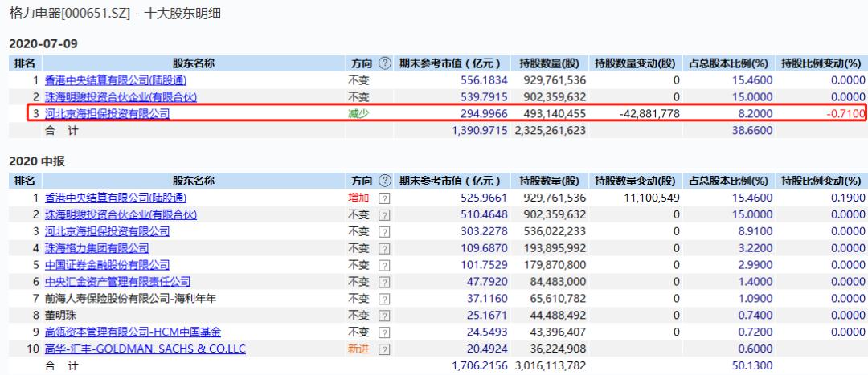Screen dimensions: 868x375
Task: Click the 减少 direction cell for 河北京海担保
Action: pyautogui.click(x=358, y=114)
